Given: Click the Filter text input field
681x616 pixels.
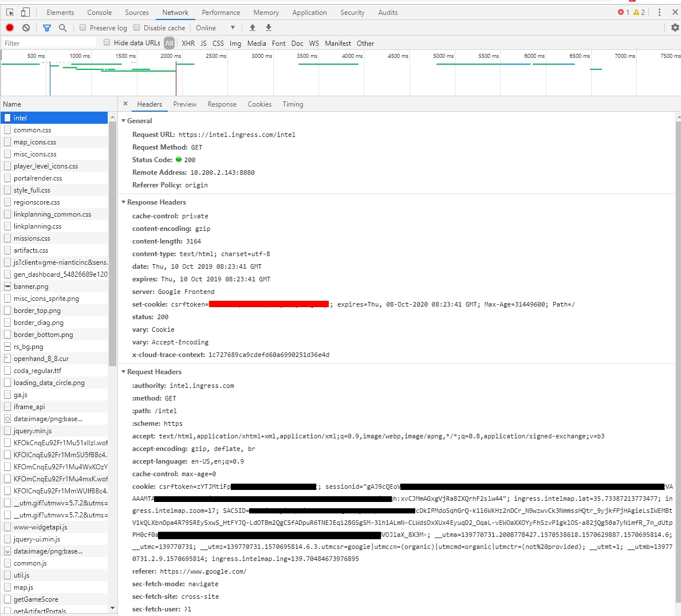Looking at the screenshot, I should coord(49,43).
